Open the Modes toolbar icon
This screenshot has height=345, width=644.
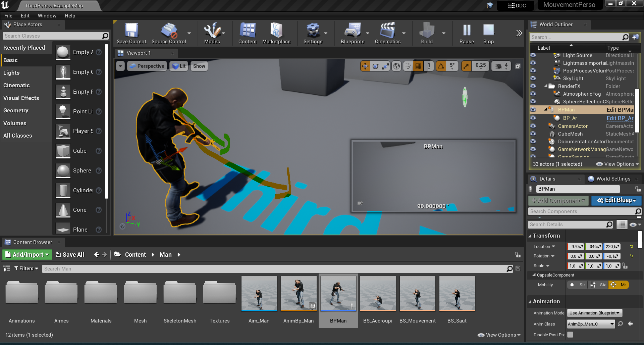coord(212,33)
